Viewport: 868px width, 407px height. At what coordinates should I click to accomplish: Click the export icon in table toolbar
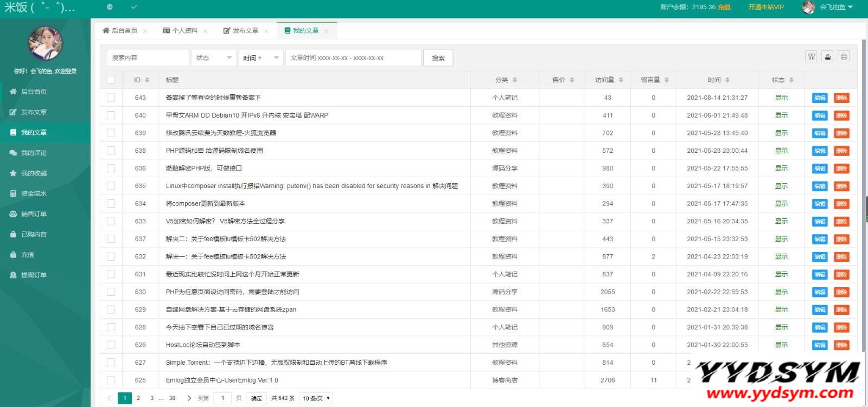(827, 57)
